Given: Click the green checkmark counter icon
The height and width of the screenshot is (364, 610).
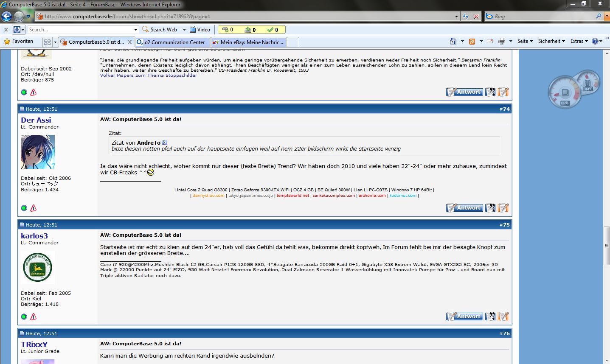Looking at the screenshot, I should point(273,30).
